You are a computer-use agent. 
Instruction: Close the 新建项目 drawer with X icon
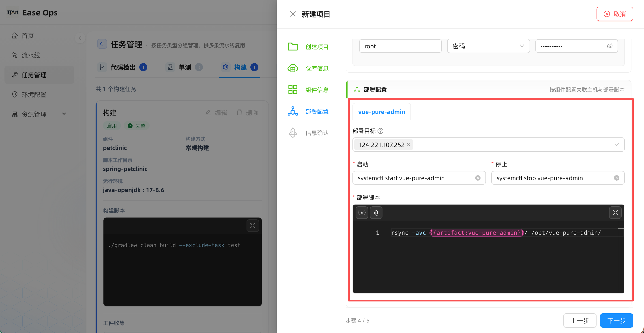(293, 14)
